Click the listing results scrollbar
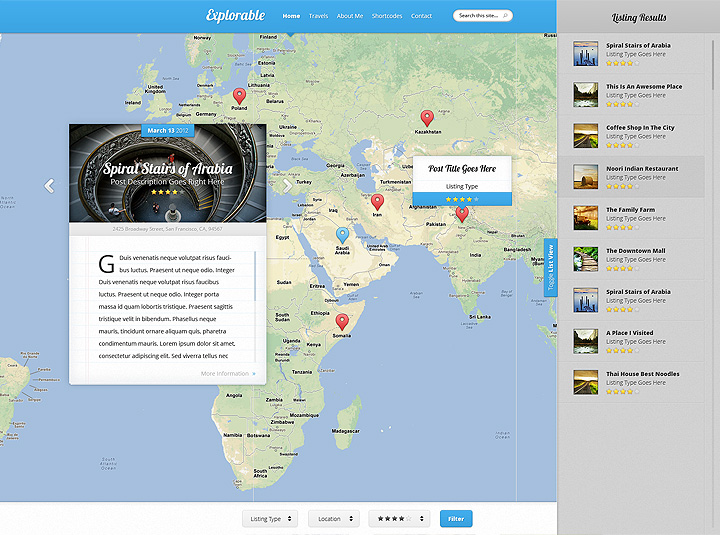This screenshot has height=535, width=720. [712, 64]
